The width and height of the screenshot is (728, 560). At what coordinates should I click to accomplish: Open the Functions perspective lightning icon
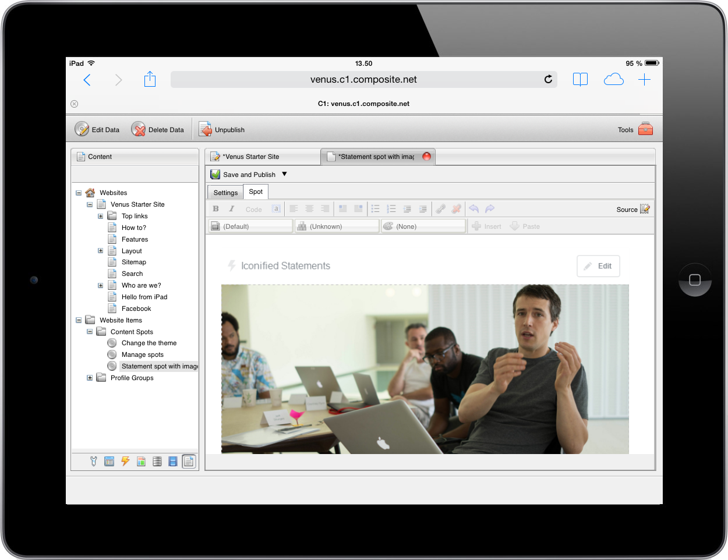click(125, 461)
